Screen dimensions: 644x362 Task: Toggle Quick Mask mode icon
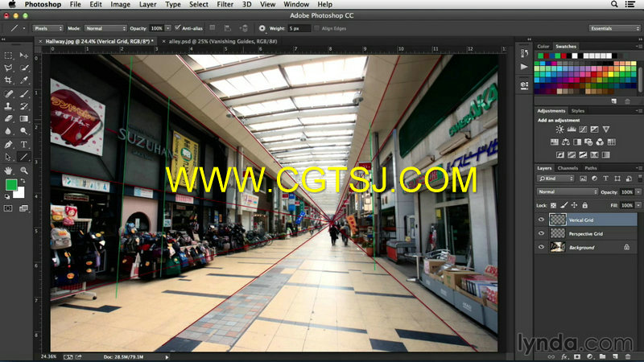(x=8, y=208)
